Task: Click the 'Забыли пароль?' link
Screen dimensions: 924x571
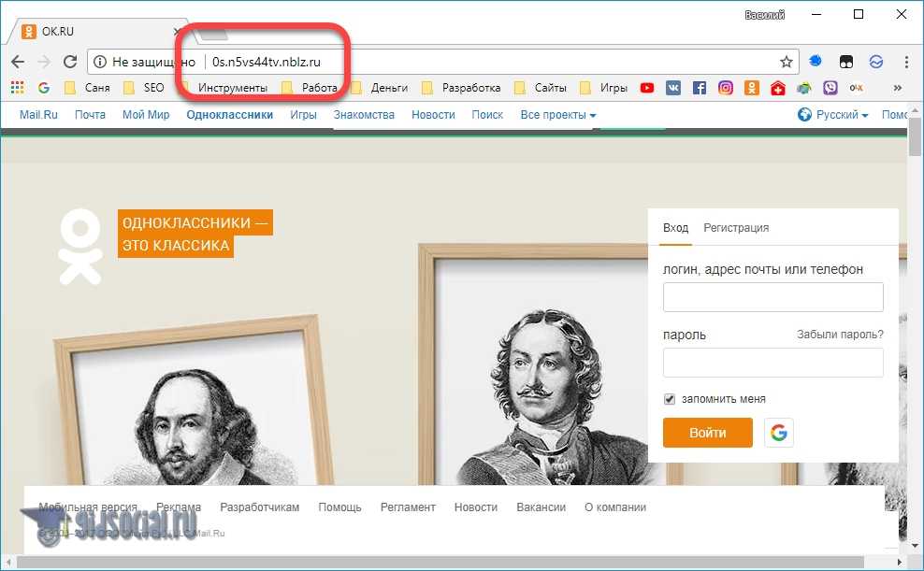Action: [840, 335]
